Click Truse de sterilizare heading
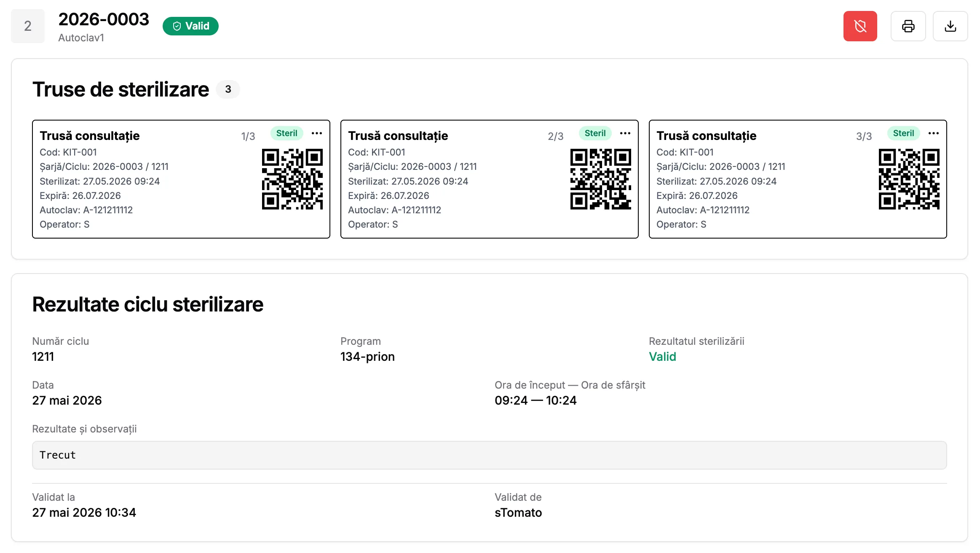Viewport: 980px width, 553px height. [120, 89]
